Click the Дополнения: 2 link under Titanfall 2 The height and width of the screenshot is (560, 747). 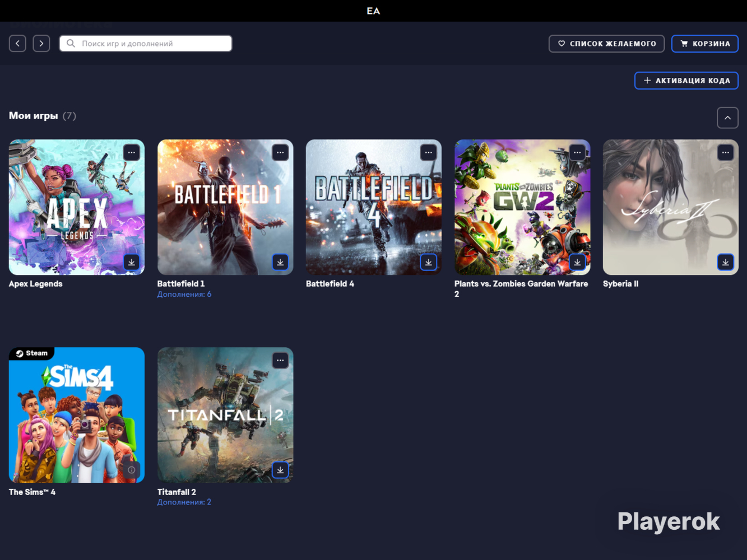pyautogui.click(x=184, y=502)
